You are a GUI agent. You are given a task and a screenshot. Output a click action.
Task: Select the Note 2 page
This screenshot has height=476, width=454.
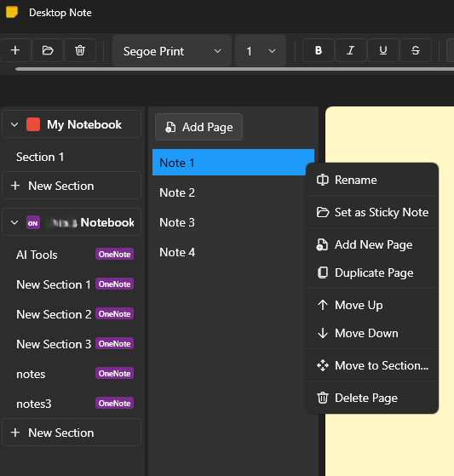click(x=233, y=192)
